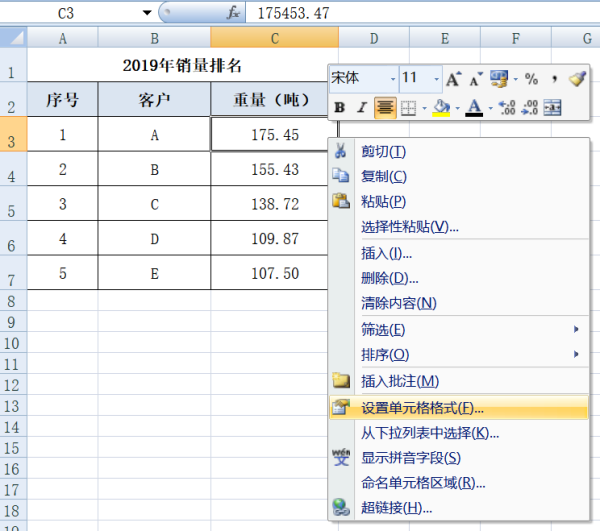Choose 命名单元格区域(R)... entry
This screenshot has height=531, width=600.
coord(458,483)
